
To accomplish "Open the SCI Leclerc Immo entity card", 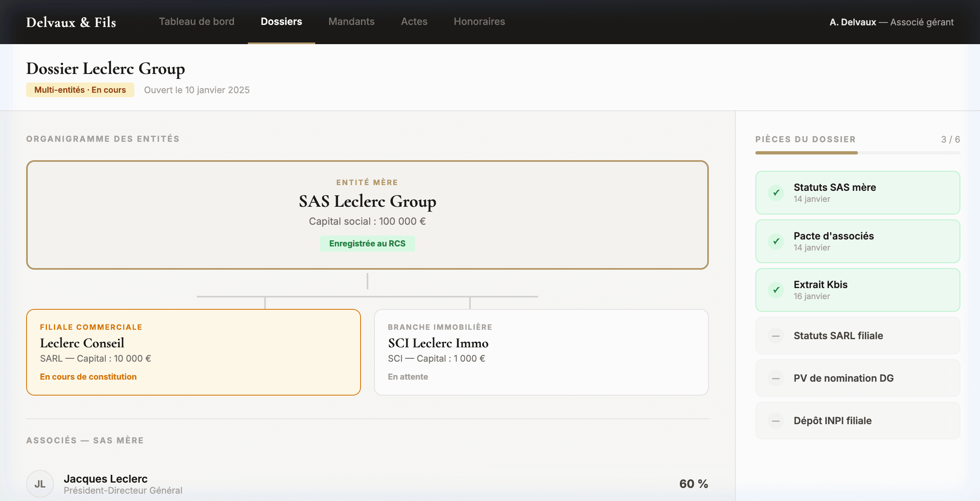I will coord(541,352).
